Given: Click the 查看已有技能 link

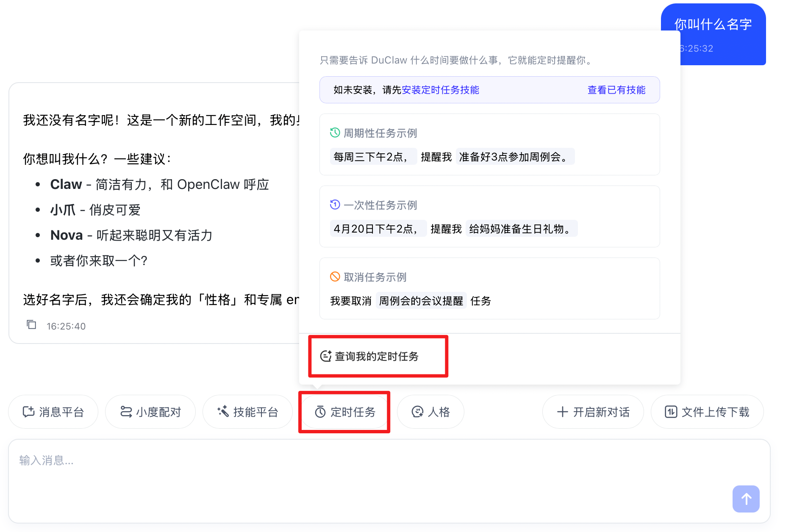Looking at the screenshot, I should point(616,90).
